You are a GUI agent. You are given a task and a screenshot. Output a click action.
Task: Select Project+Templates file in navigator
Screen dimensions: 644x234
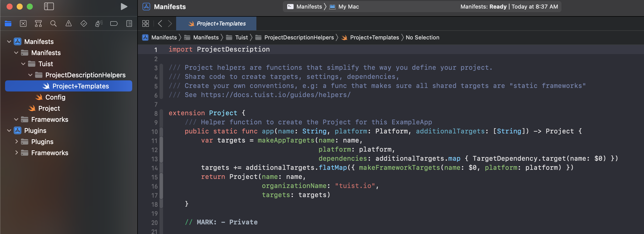(69, 86)
